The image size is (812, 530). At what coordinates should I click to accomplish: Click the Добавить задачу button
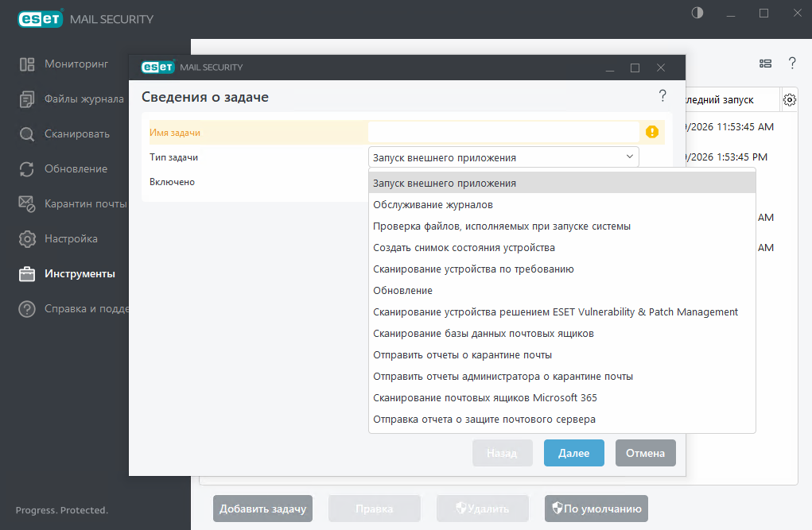(262, 509)
